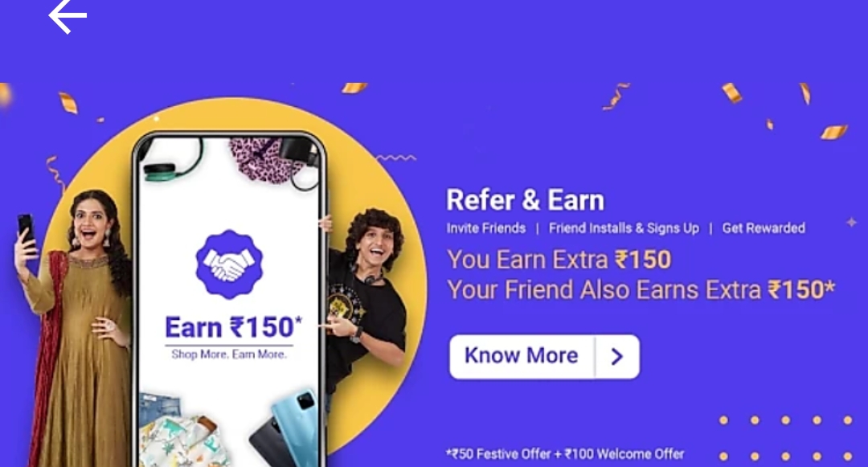This screenshot has height=467, width=868.
Task: Tap the dotted grid at bottom right corner
Action: tap(785, 438)
